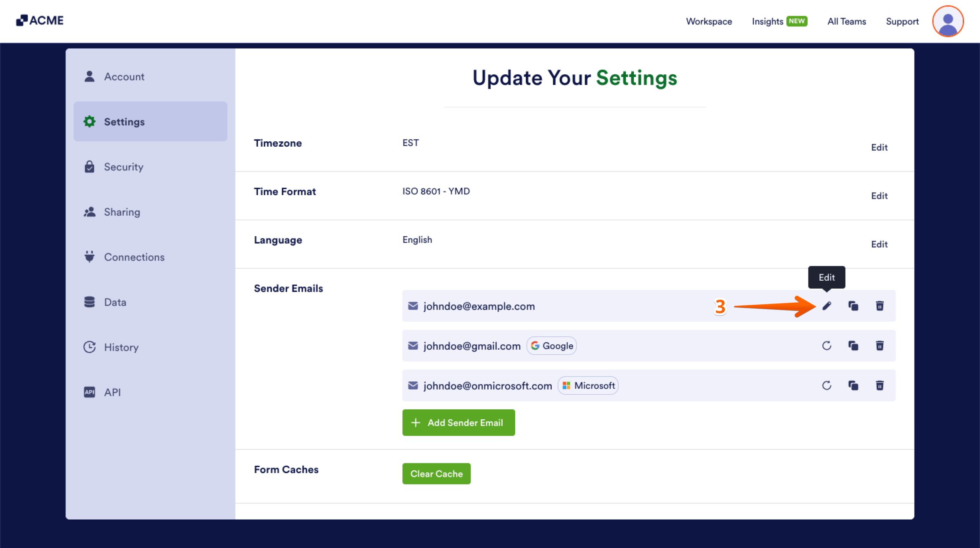Delete the johndoe@onmicrosoft.com sender email
This screenshot has width=980, height=548.
(879, 385)
